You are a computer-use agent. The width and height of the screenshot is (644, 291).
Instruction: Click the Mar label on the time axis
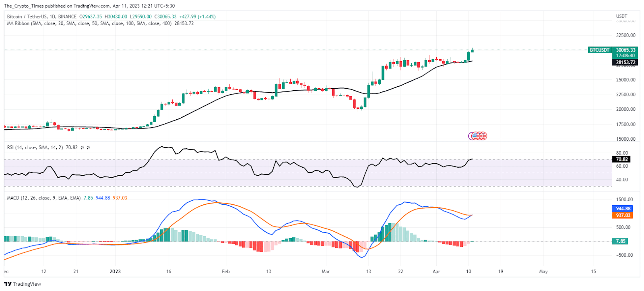point(326,271)
